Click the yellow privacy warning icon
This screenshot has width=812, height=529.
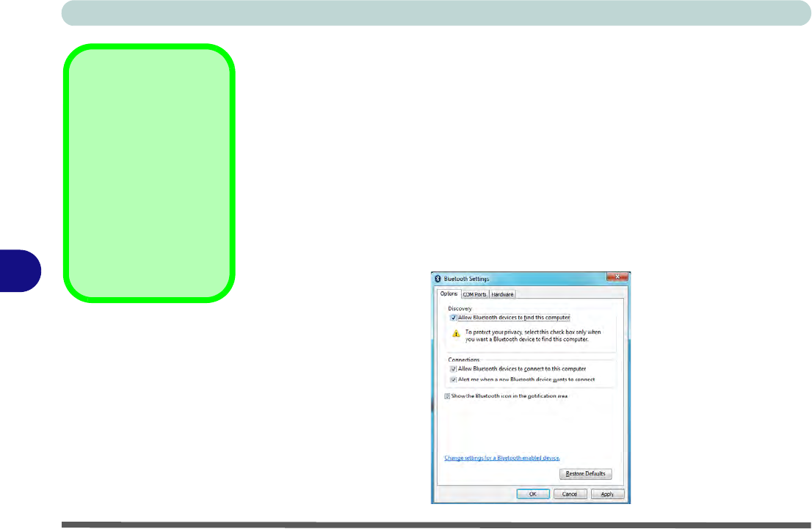pos(456,333)
